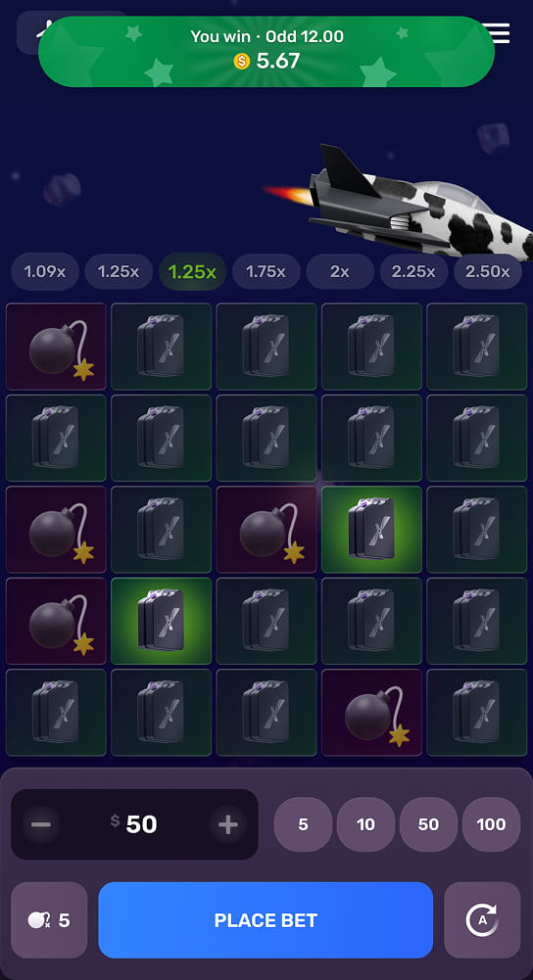Viewport: 533px width, 980px height.
Task: Select the highlighted green 1.25x multiplier
Action: click(193, 272)
